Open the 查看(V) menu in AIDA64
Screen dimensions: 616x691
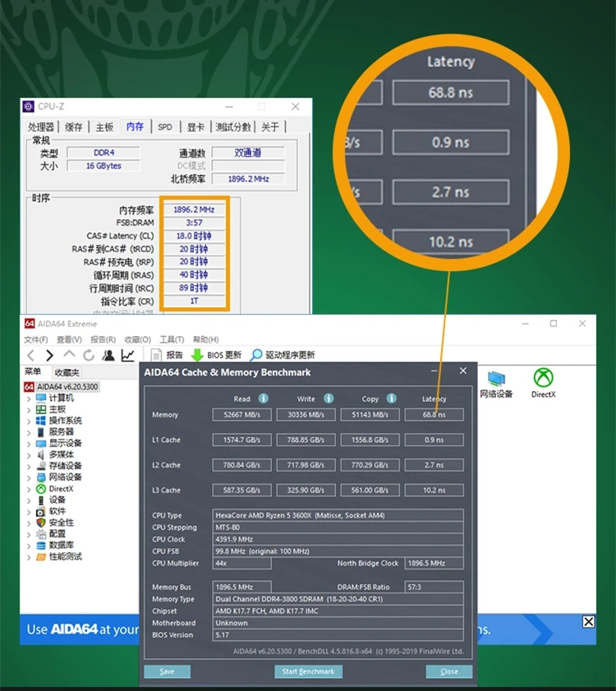tap(69, 339)
